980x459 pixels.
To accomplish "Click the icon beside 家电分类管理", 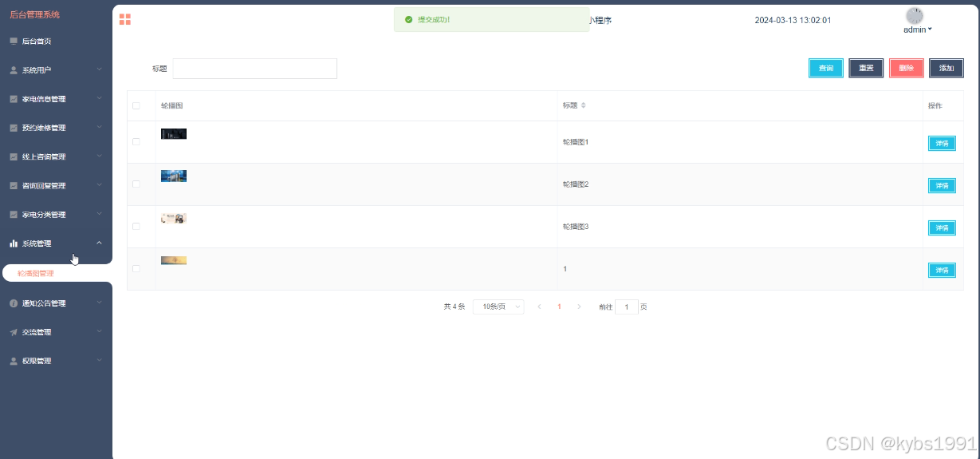I will click(x=14, y=215).
